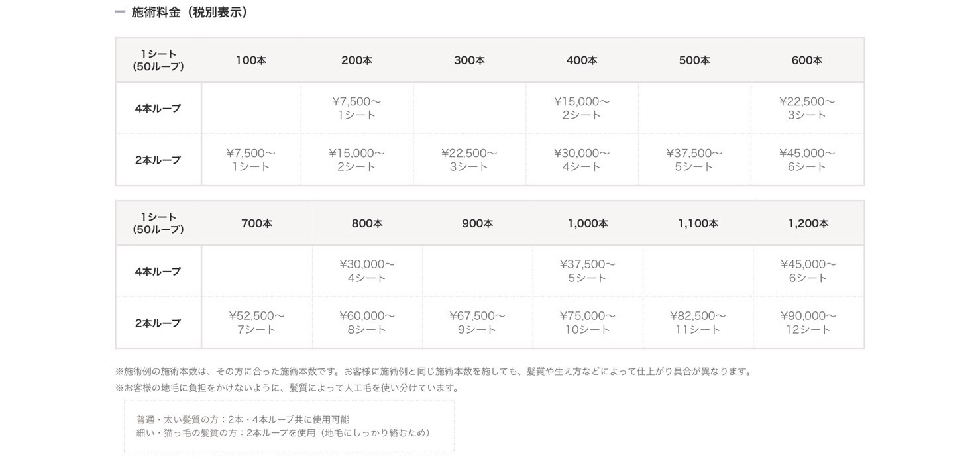The width and height of the screenshot is (980, 457).
Task: Click the ¥75,000～ 10シート cell
Action: click(x=588, y=323)
